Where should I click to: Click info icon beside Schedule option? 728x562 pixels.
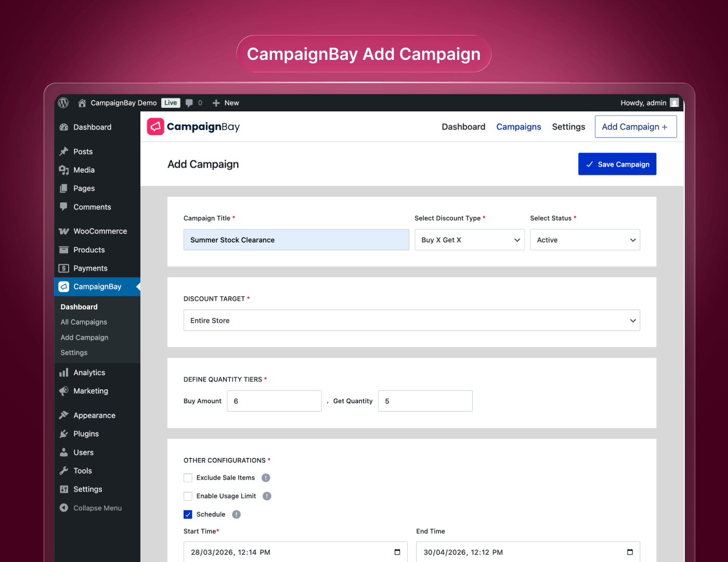click(236, 515)
